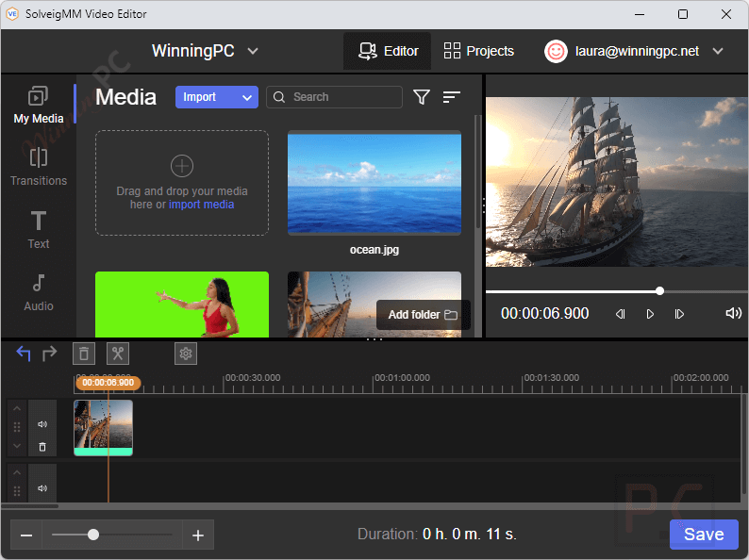This screenshot has width=749, height=560.
Task: Mute the first track audio
Action: [42, 424]
